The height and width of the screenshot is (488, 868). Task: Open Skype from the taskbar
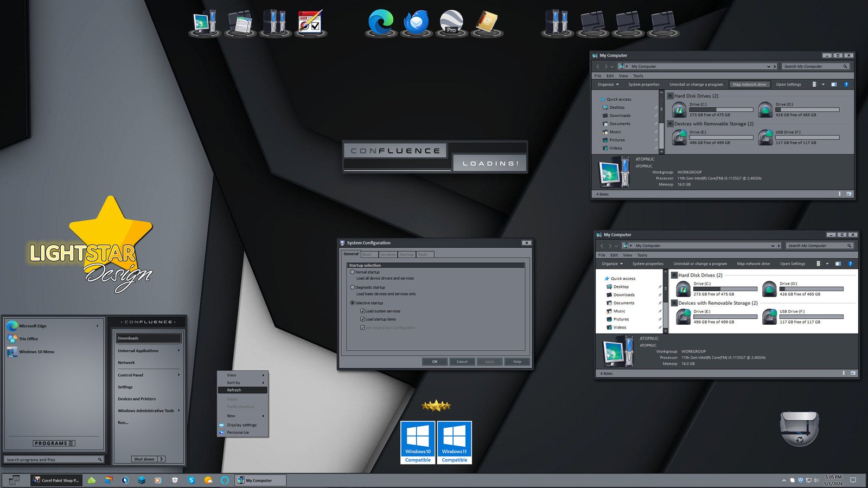click(x=191, y=480)
